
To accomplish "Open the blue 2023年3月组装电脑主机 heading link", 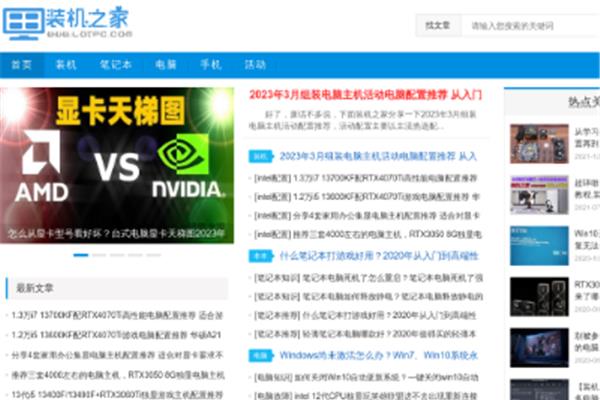I will 378,156.
